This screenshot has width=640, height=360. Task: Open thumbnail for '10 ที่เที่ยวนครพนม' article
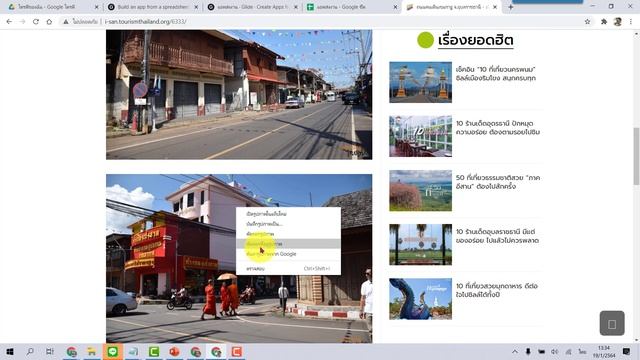[420, 82]
